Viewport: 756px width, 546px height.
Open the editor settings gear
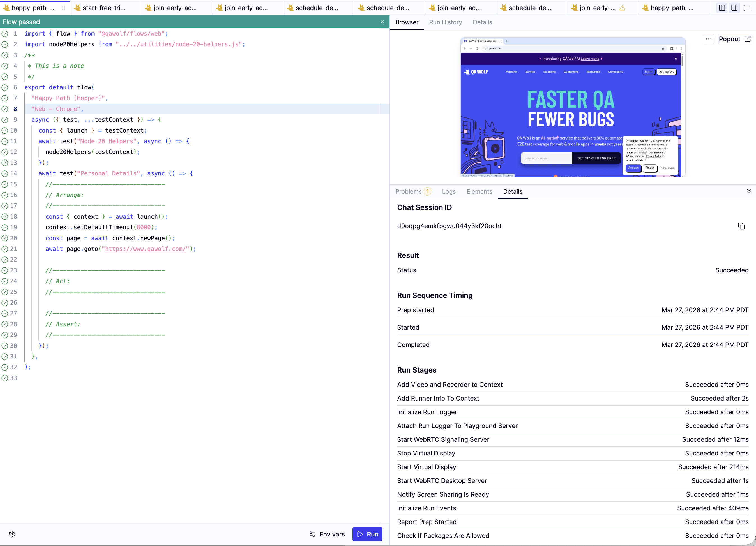click(12, 534)
